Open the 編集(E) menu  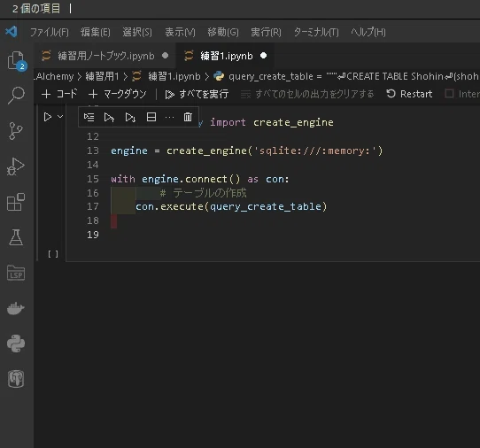(96, 32)
